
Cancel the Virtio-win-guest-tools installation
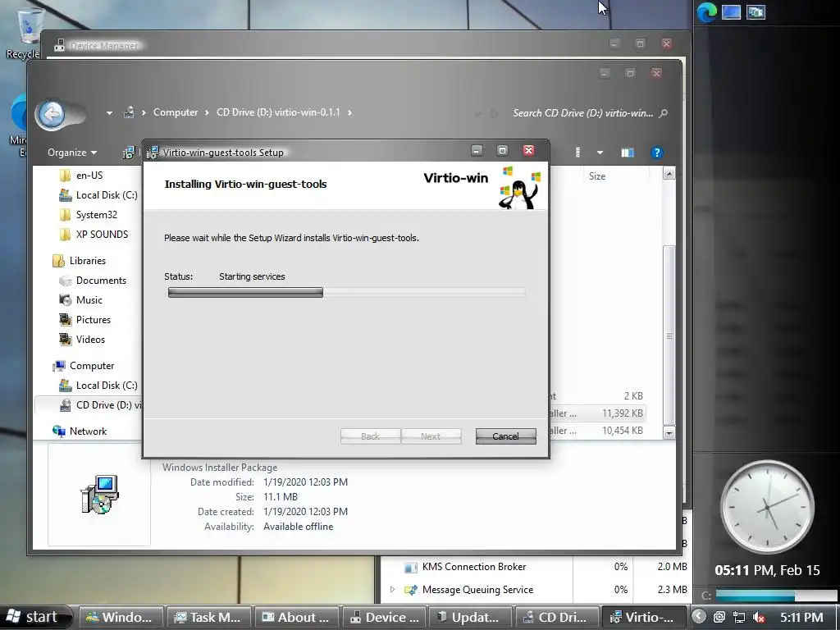coord(505,436)
